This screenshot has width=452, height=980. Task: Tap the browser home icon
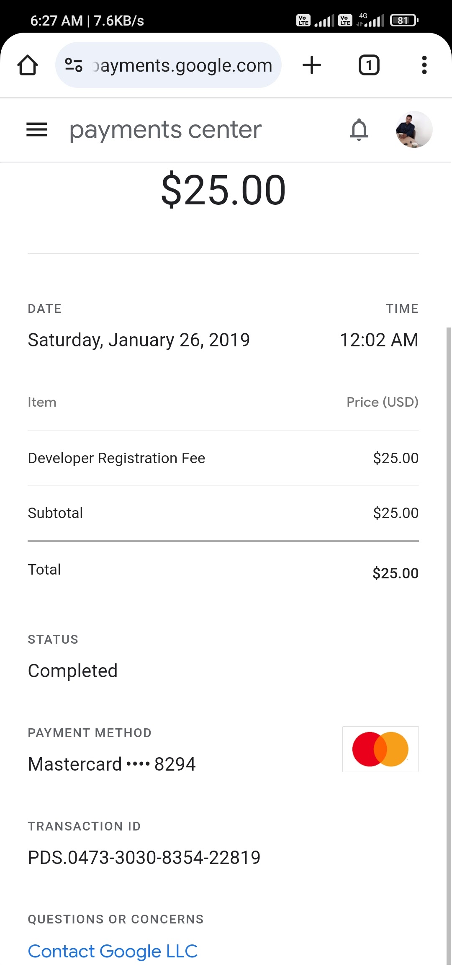[x=28, y=65]
